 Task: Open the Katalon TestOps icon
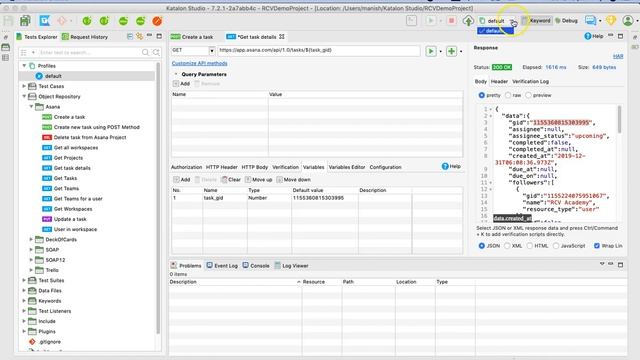(x=44, y=20)
